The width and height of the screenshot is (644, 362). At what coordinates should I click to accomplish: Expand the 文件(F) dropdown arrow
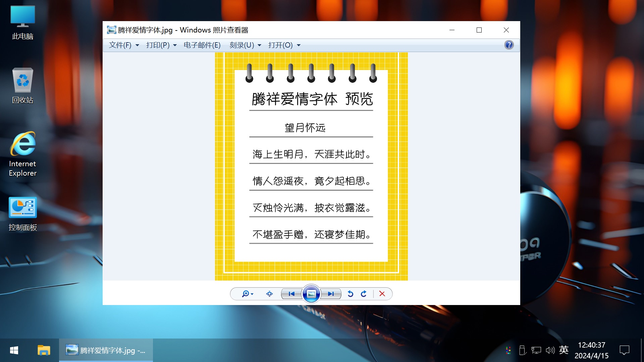137,45
